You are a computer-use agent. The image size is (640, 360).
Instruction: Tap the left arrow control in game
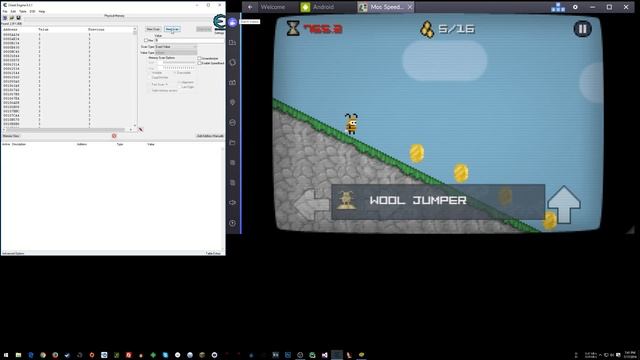(x=312, y=204)
